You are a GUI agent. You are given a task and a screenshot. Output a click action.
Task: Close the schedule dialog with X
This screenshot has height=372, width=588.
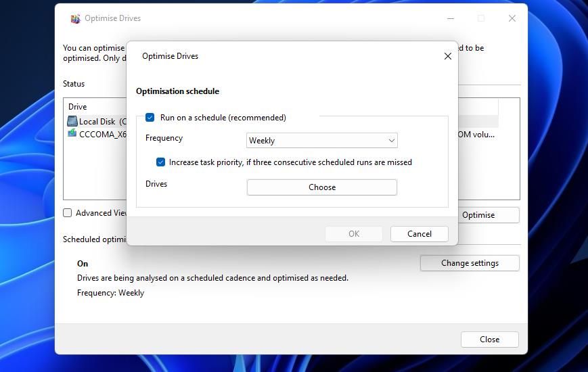[448, 56]
